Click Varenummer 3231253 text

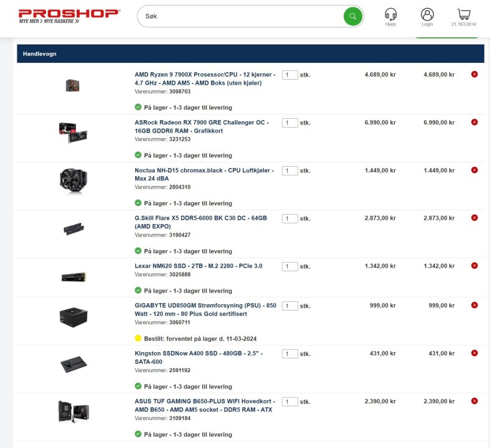pyautogui.click(x=163, y=139)
